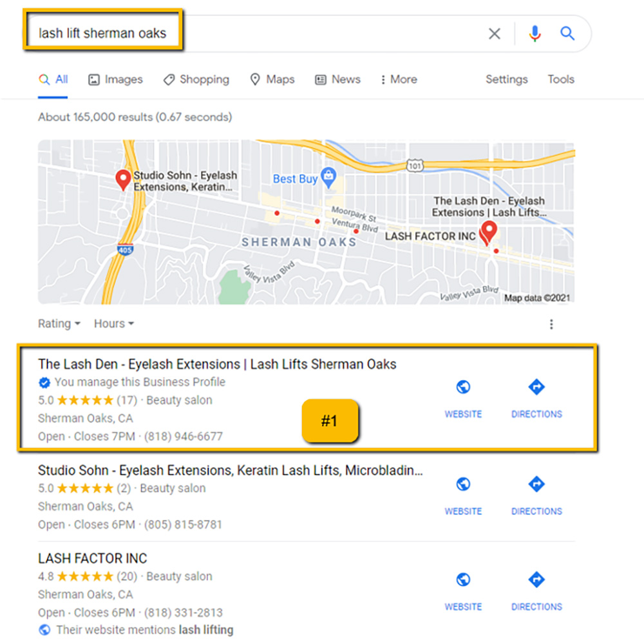Viewport: 644px width, 644px height.
Task: Click the blue magnifying glass search icon
Action: pos(567,33)
